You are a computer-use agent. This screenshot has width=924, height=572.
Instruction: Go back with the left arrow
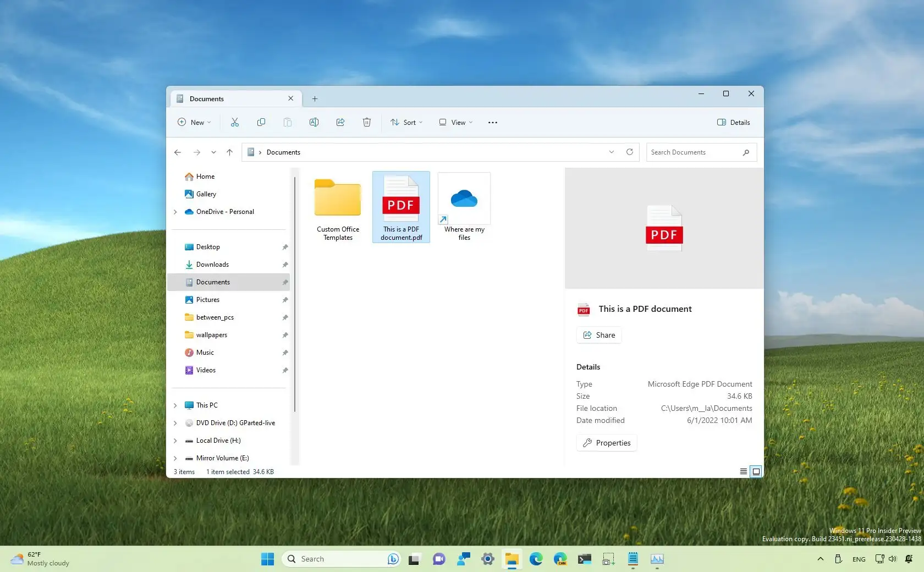tap(178, 152)
